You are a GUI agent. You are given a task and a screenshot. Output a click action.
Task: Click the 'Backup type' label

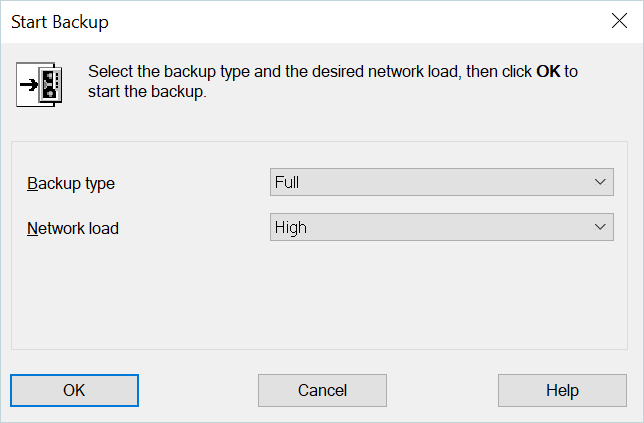click(71, 184)
